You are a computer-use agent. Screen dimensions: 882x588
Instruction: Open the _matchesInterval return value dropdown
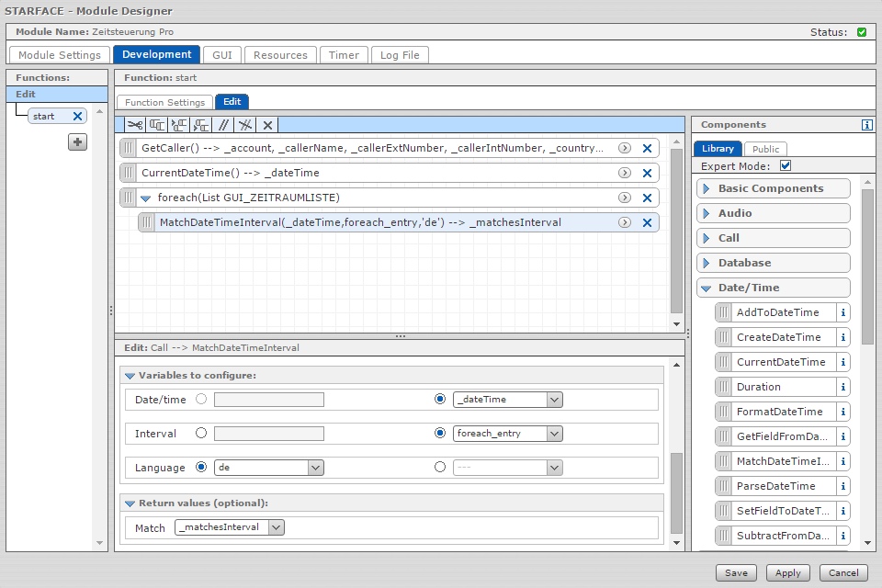(276, 527)
